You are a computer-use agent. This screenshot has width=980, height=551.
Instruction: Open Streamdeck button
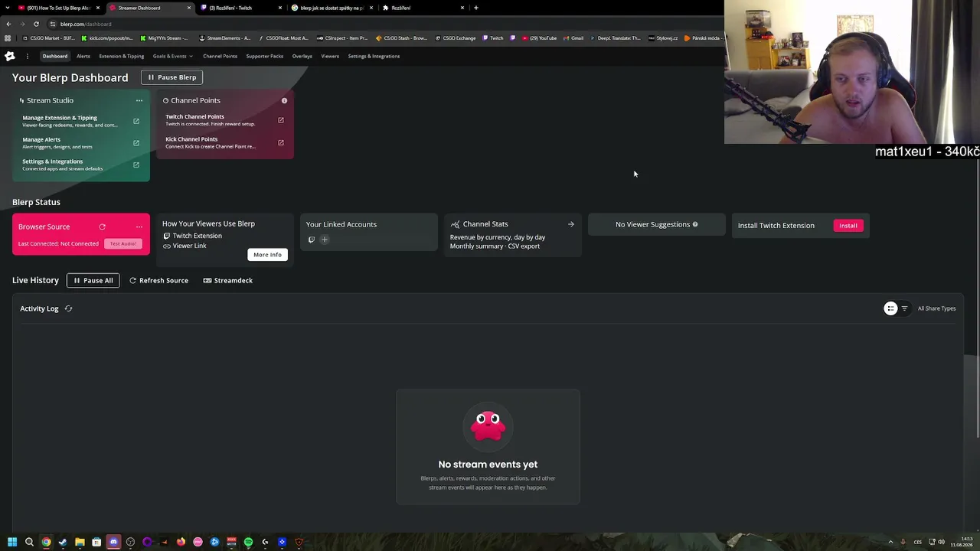pyautogui.click(x=228, y=280)
